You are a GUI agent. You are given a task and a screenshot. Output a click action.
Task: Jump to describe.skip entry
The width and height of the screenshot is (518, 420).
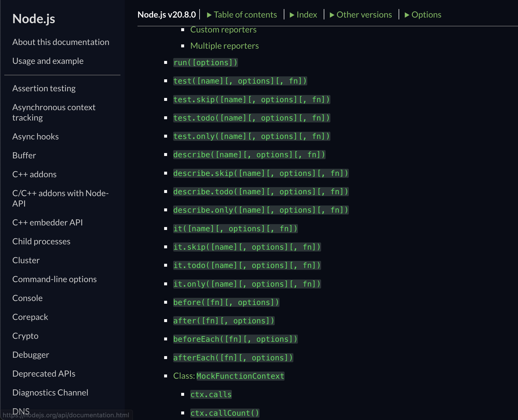coord(261,173)
